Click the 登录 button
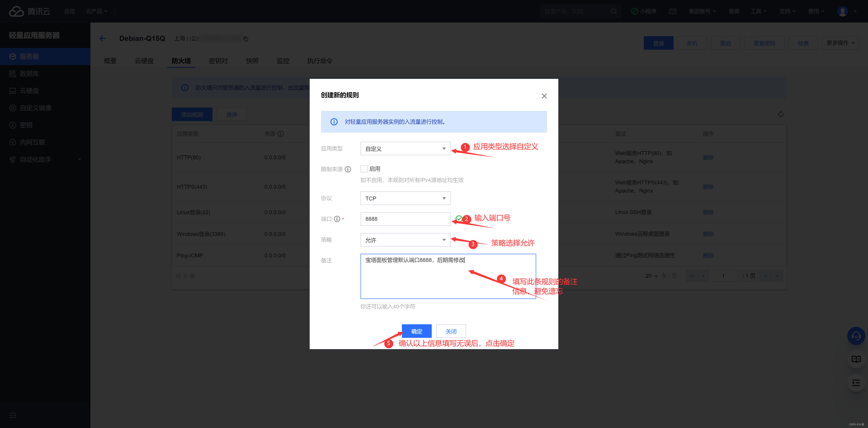Image resolution: width=868 pixels, height=428 pixels. 658,43
